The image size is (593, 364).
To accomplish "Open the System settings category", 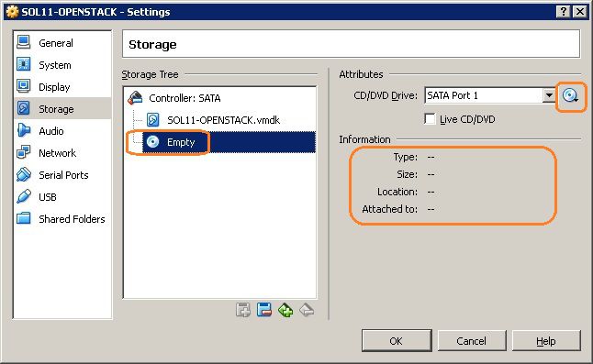I will 62,65.
